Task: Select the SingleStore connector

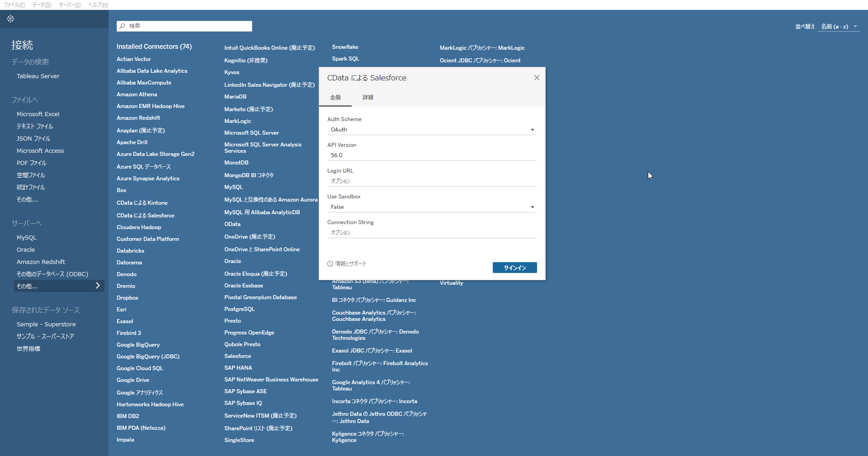Action: [239, 440]
